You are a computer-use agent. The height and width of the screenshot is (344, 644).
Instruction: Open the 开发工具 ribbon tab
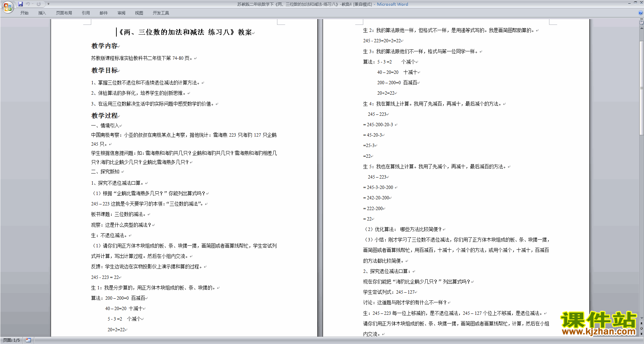pyautogui.click(x=161, y=13)
